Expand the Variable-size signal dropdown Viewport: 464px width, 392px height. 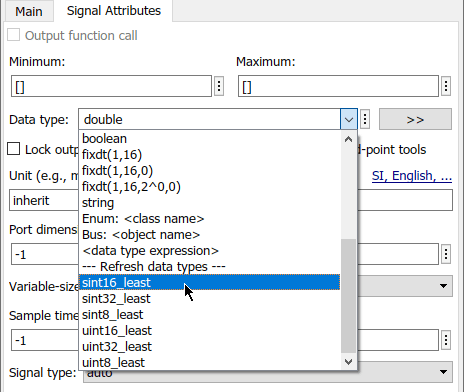pos(443,286)
